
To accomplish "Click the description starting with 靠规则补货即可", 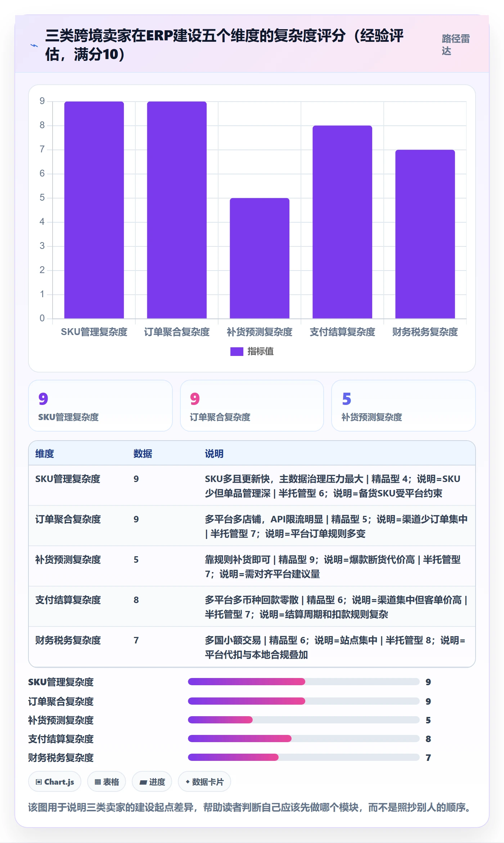I will click(333, 567).
